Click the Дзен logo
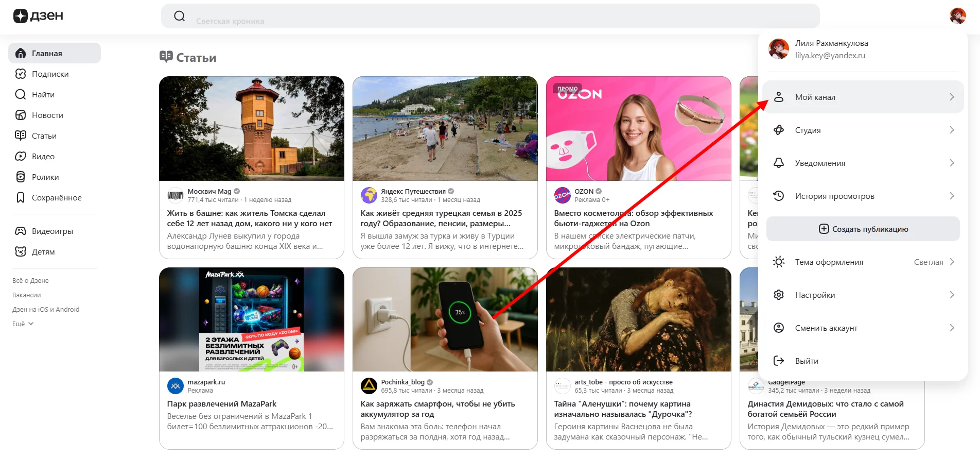Viewport: 980px width, 456px height. pyautogui.click(x=38, y=16)
